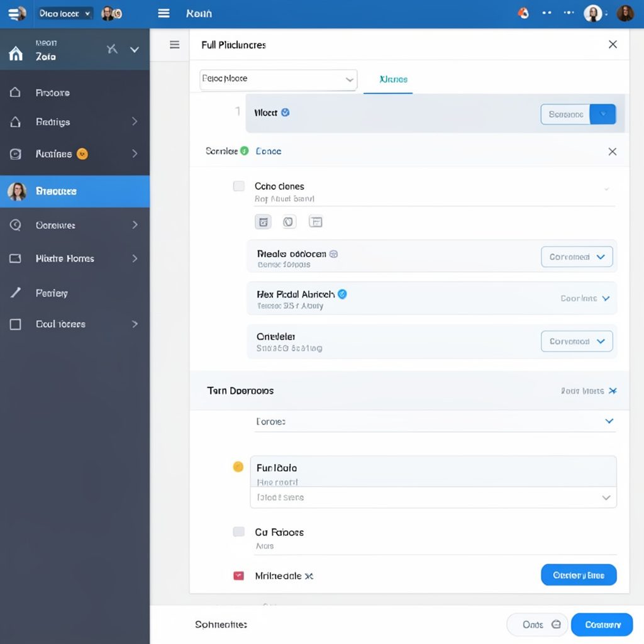Open the hamburger menu in the blue top bar
The image size is (644, 644).
tap(164, 14)
